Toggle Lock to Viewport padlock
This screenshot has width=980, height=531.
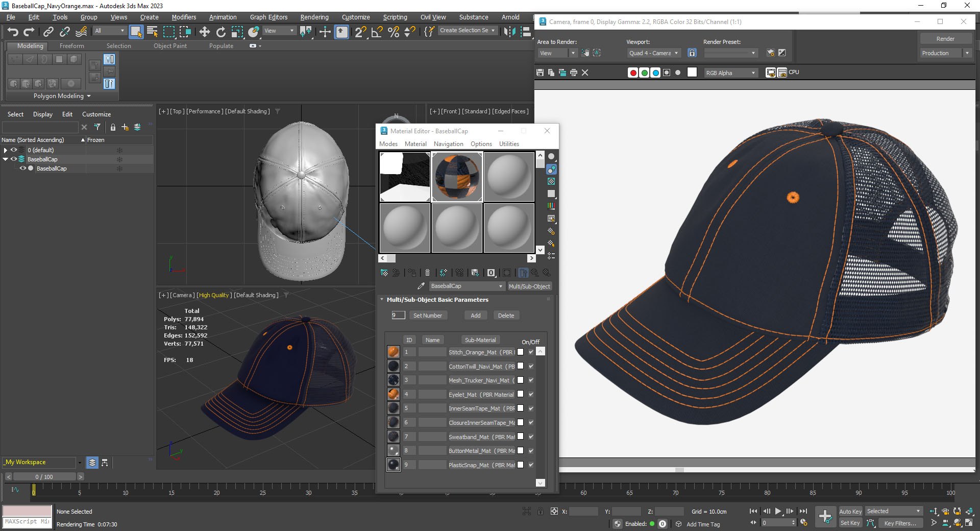tap(692, 53)
